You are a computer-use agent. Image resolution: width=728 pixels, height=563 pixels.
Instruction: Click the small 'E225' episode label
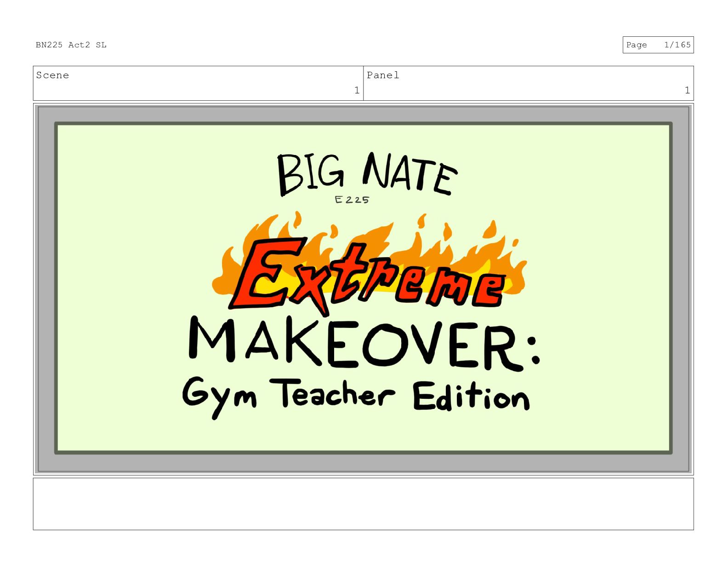(x=352, y=200)
